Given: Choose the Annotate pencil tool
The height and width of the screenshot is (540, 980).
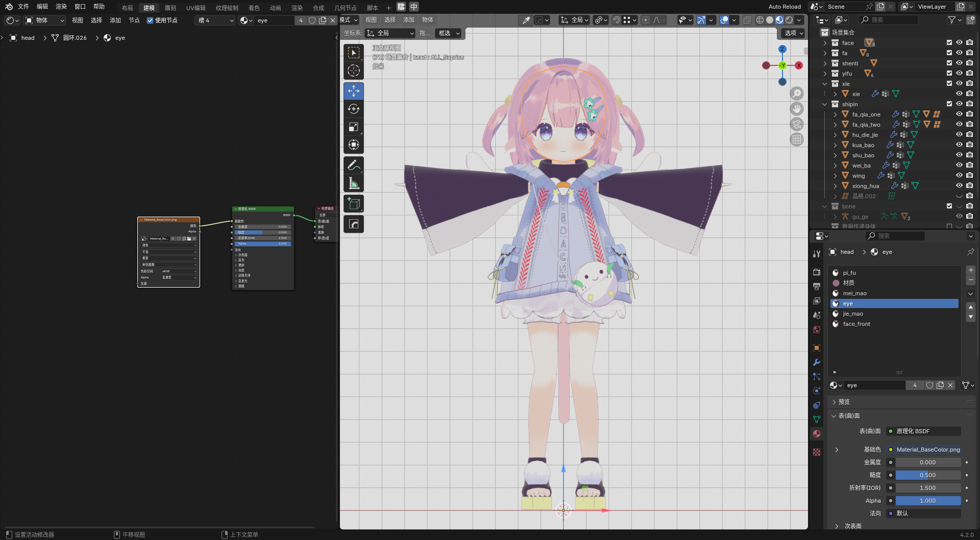Looking at the screenshot, I should point(353,165).
